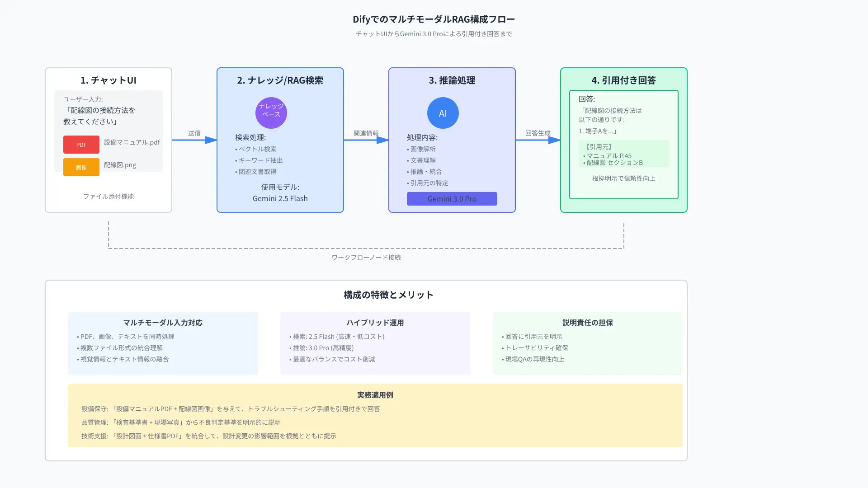Click the 回答に引用元を明示 line
This screenshot has height=488, width=868.
[532, 337]
